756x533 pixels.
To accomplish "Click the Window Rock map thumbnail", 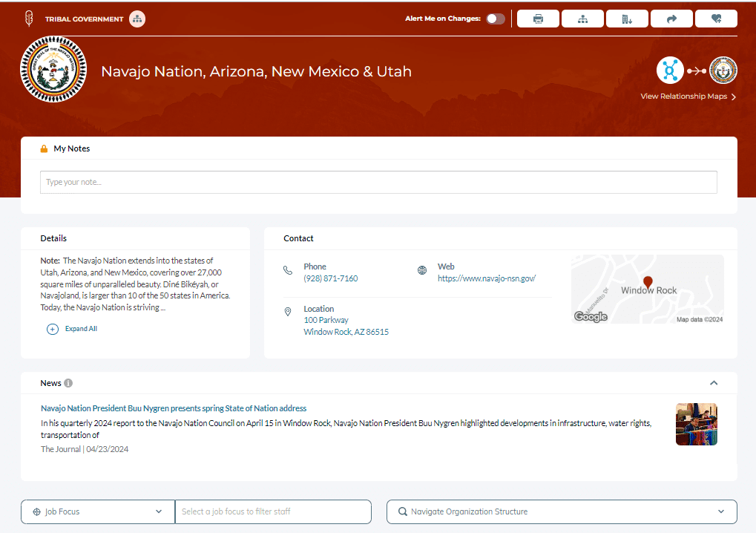I will (x=647, y=289).
